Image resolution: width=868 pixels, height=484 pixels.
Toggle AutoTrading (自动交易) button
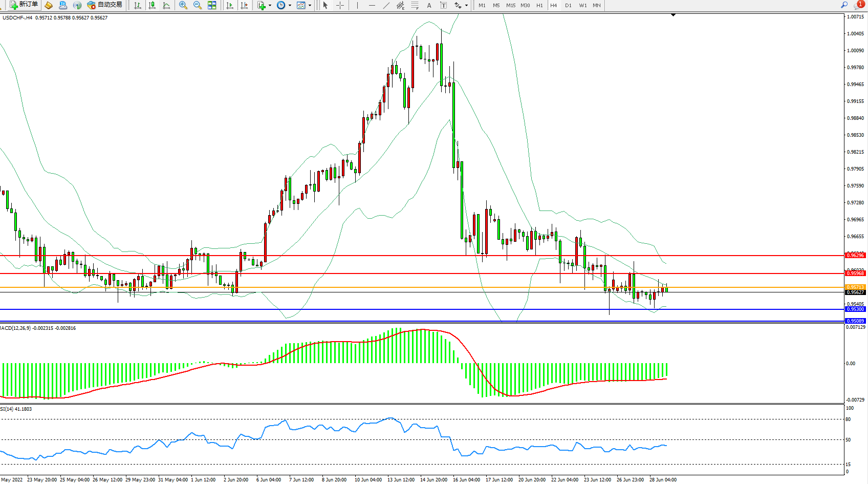click(105, 5)
